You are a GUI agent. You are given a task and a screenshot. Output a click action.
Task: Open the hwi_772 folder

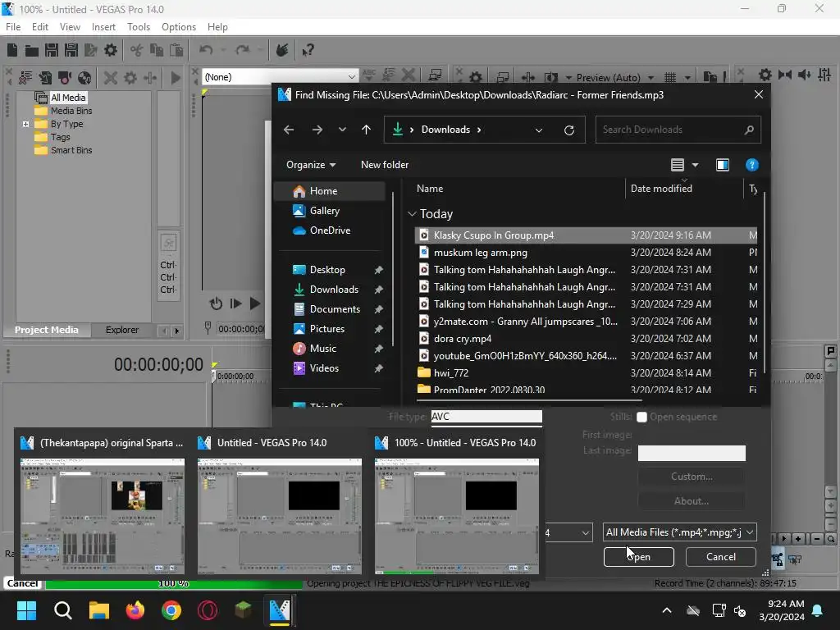[x=586, y=373]
